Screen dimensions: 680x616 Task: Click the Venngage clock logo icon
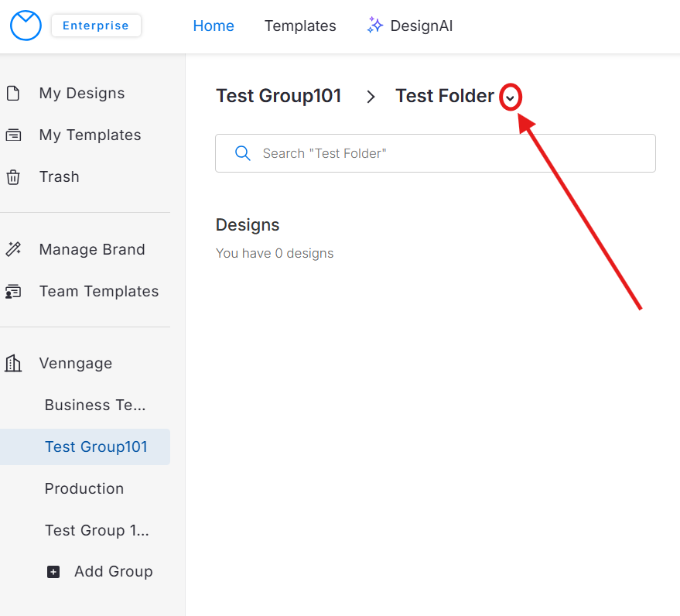(x=26, y=26)
